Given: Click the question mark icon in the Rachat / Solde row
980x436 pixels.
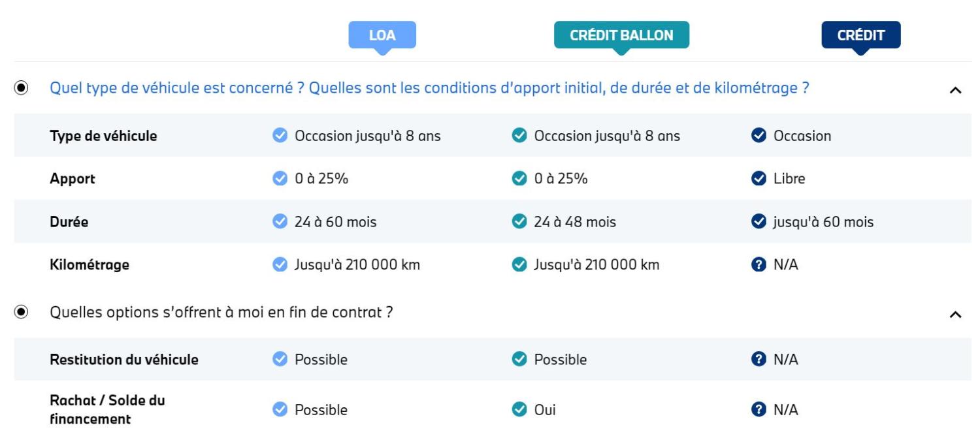Looking at the screenshot, I should pos(759,410).
